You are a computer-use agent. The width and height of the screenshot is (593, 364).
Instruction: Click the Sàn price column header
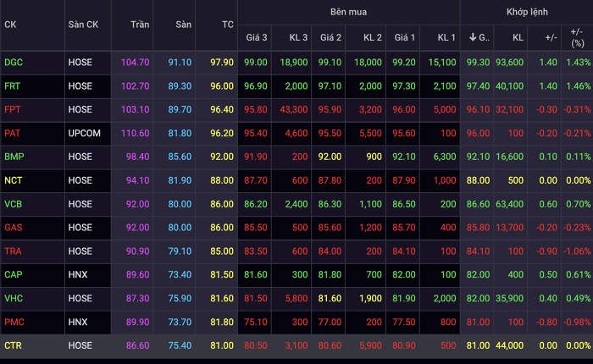tap(184, 25)
